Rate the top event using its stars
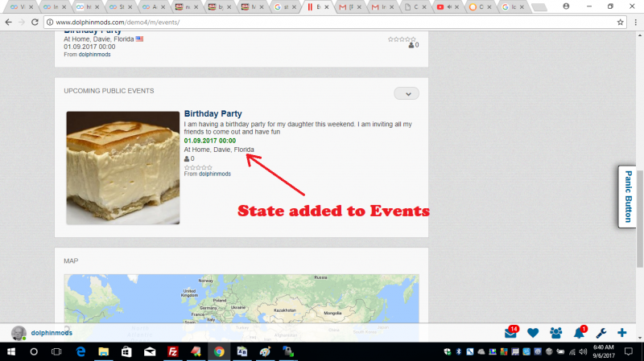 pos(402,39)
